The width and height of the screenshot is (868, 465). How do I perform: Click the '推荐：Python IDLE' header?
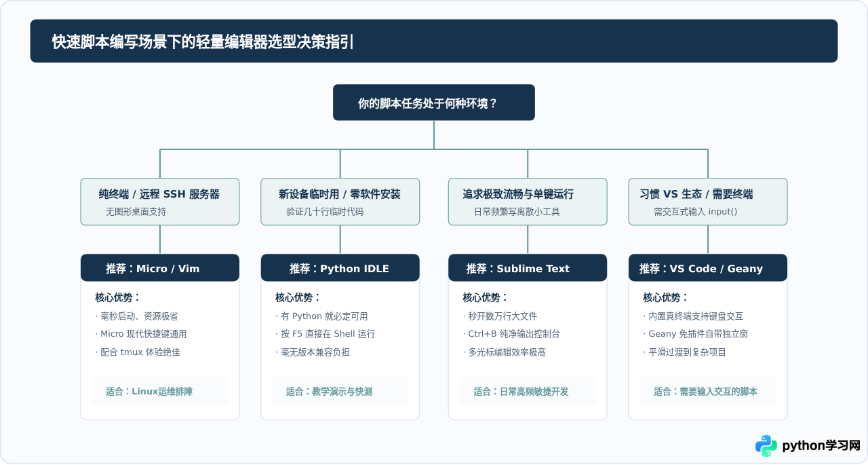point(340,268)
